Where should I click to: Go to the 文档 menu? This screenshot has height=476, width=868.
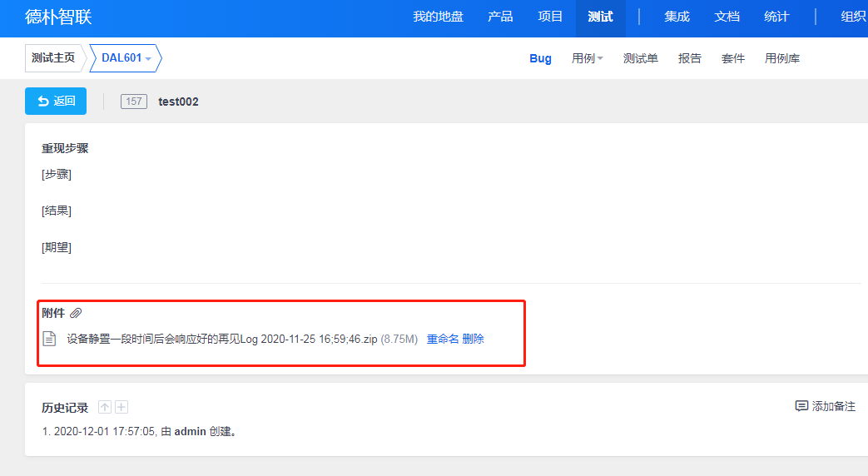pos(727,17)
